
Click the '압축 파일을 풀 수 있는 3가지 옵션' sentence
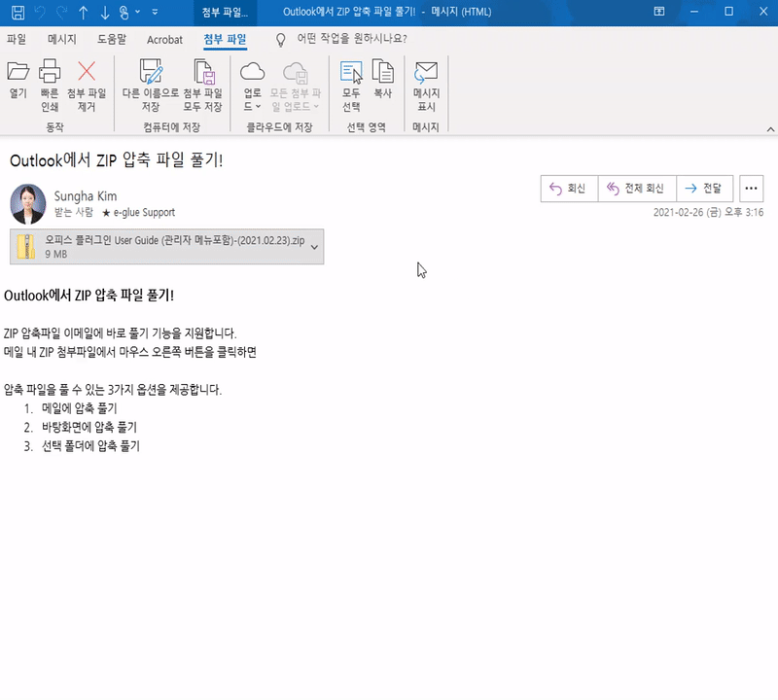pos(113,390)
